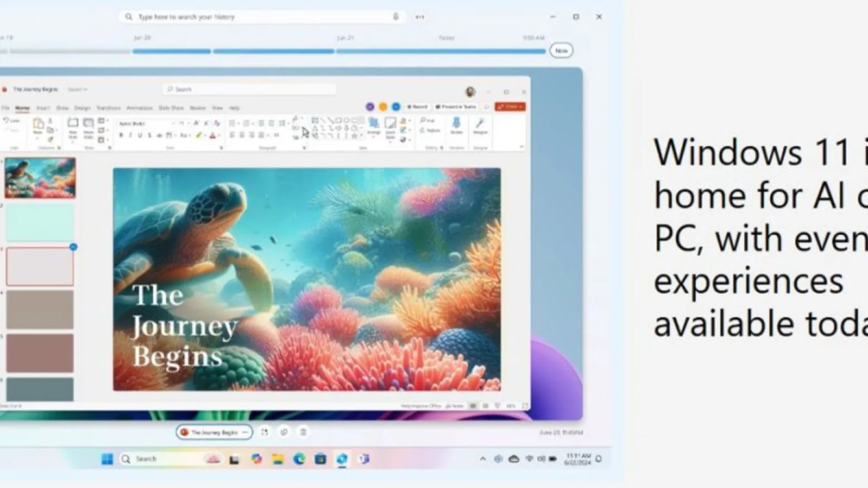Viewport: 868px width, 488px height.
Task: Click the Recall delete snapshot trash icon
Action: 303,432
